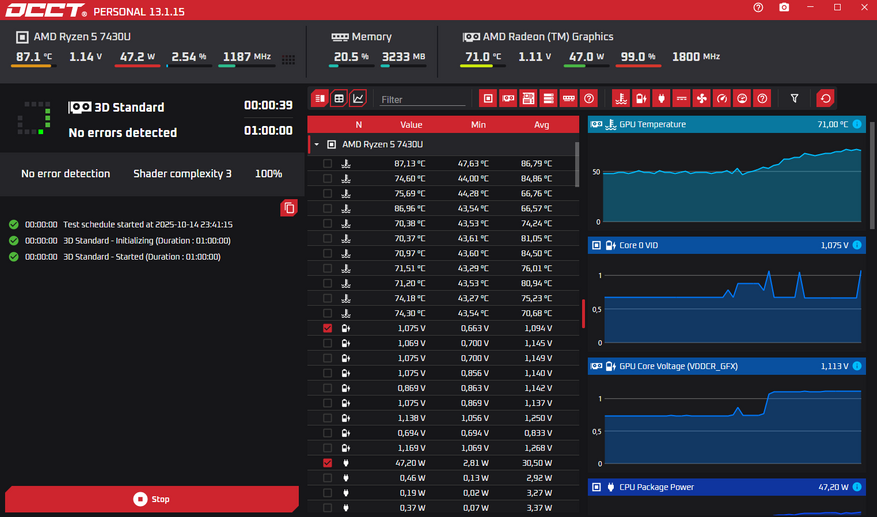Tick checkbox for 74,60 °C row
877x517 pixels.
327,178
